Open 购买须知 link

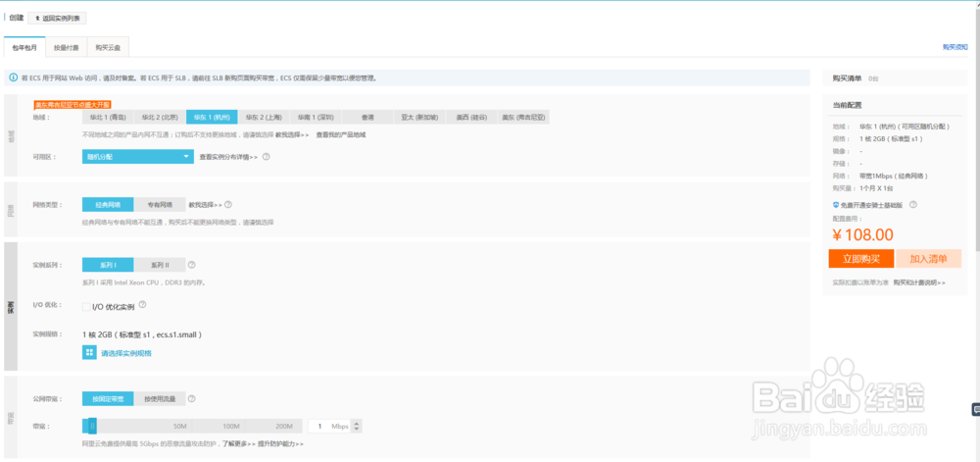tap(955, 47)
